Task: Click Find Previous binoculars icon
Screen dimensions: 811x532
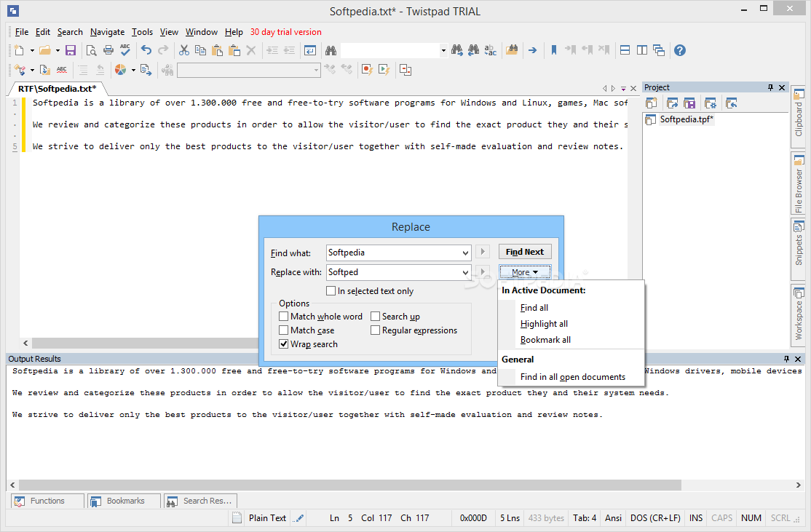Action: pos(473,50)
